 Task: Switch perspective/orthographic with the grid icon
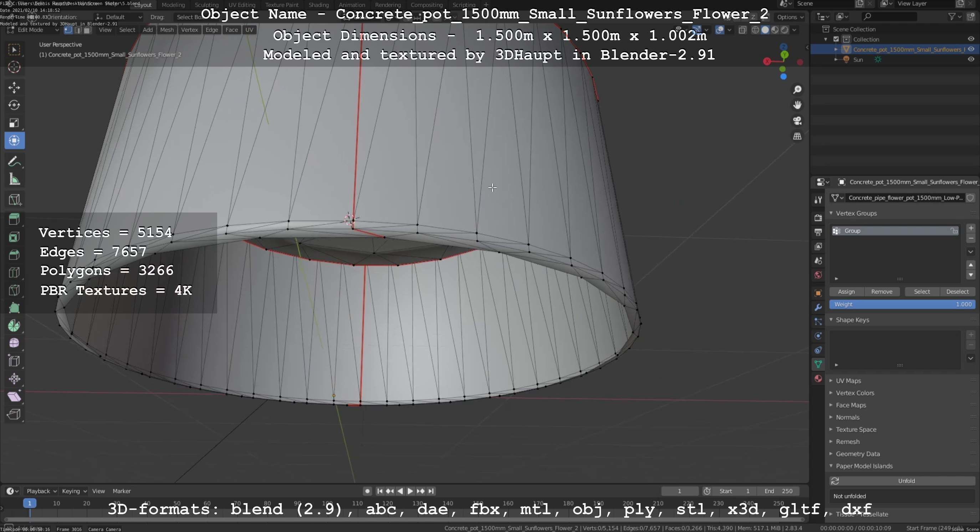[x=797, y=136]
